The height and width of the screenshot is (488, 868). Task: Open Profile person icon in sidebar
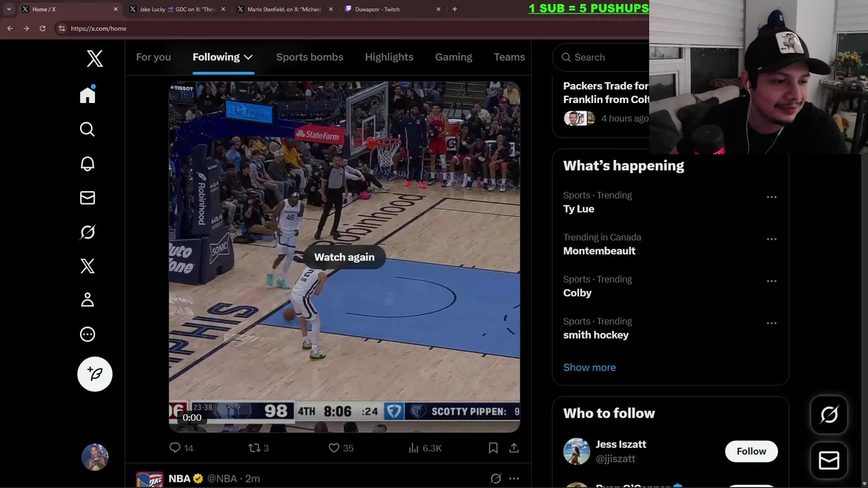point(87,300)
